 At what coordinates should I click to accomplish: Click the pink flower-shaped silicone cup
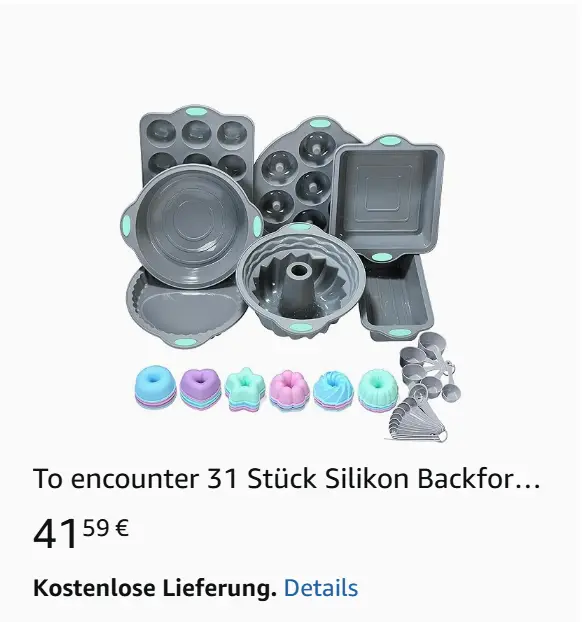click(x=289, y=390)
